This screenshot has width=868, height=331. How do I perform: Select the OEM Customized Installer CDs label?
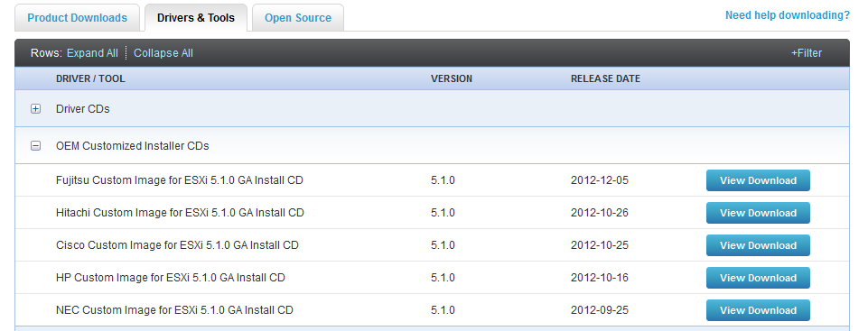click(x=133, y=146)
